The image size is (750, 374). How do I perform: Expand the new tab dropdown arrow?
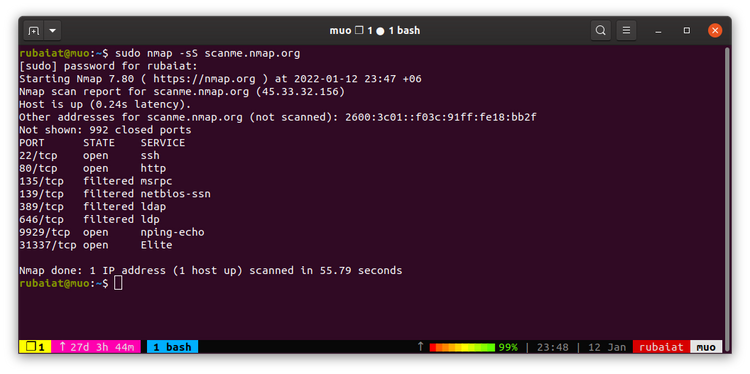pos(52,31)
